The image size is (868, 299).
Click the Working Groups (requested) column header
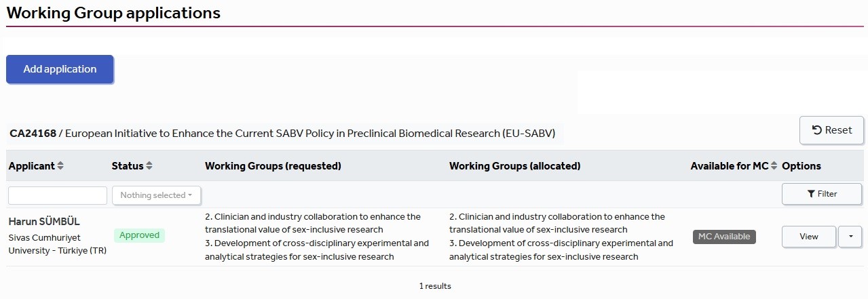click(273, 166)
